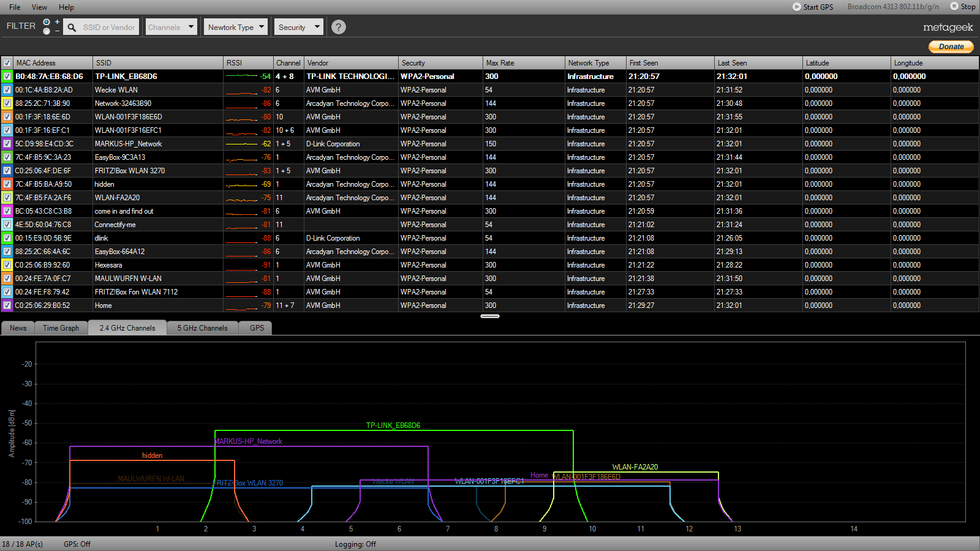Uncheck the TP-LINK_EB68D6 network checkbox

(7, 77)
